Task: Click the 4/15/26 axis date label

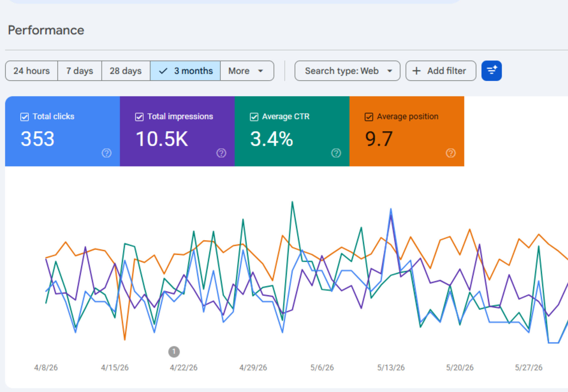Action: click(115, 368)
